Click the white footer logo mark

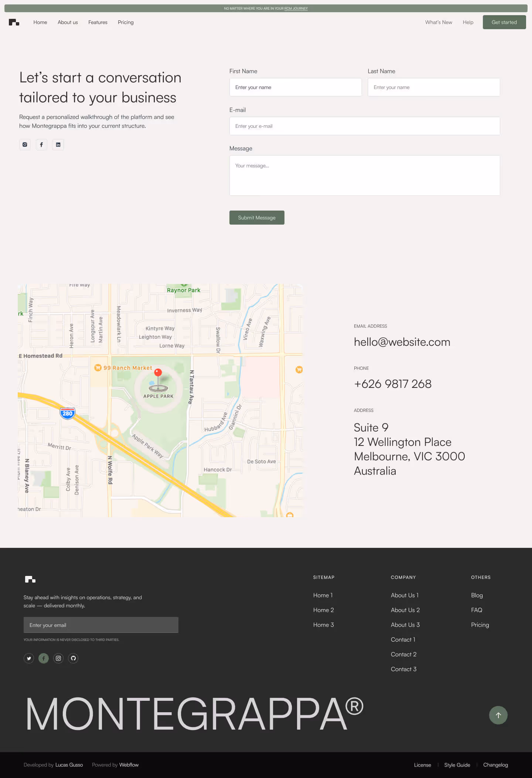tap(30, 579)
